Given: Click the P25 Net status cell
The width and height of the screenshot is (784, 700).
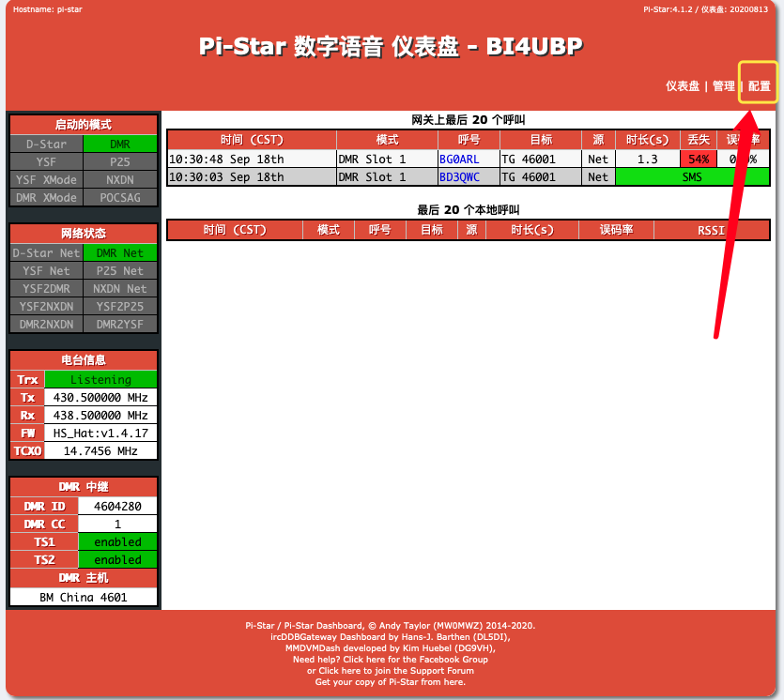Looking at the screenshot, I should (120, 271).
